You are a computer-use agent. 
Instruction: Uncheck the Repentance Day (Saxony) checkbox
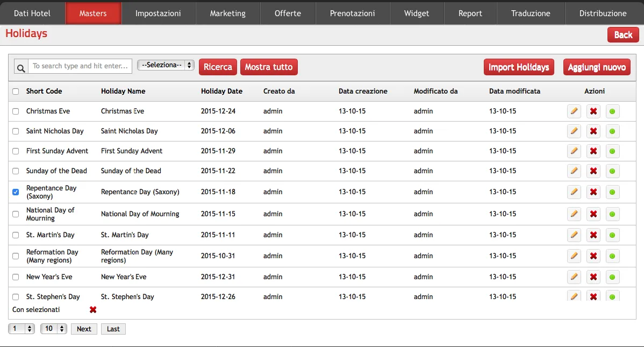16,192
